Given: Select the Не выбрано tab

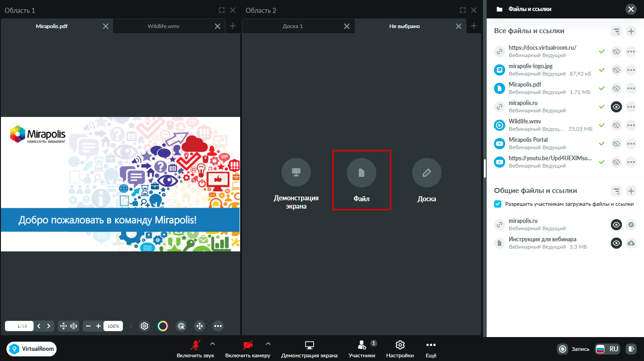Looking at the screenshot, I should click(404, 26).
